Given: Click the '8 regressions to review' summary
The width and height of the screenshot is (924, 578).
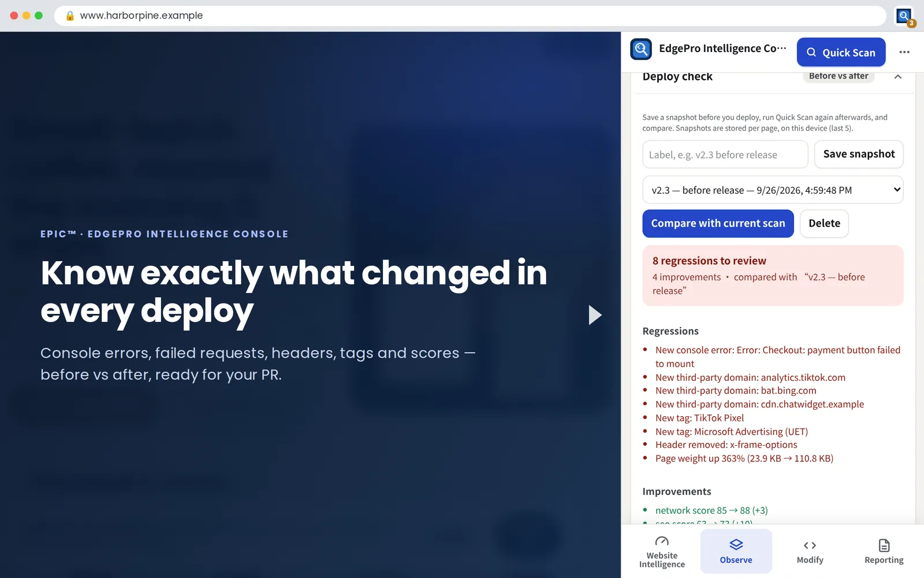Looking at the screenshot, I should (x=773, y=275).
